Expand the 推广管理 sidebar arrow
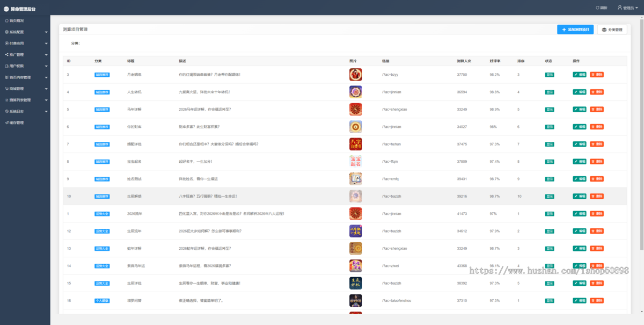 pos(46,55)
